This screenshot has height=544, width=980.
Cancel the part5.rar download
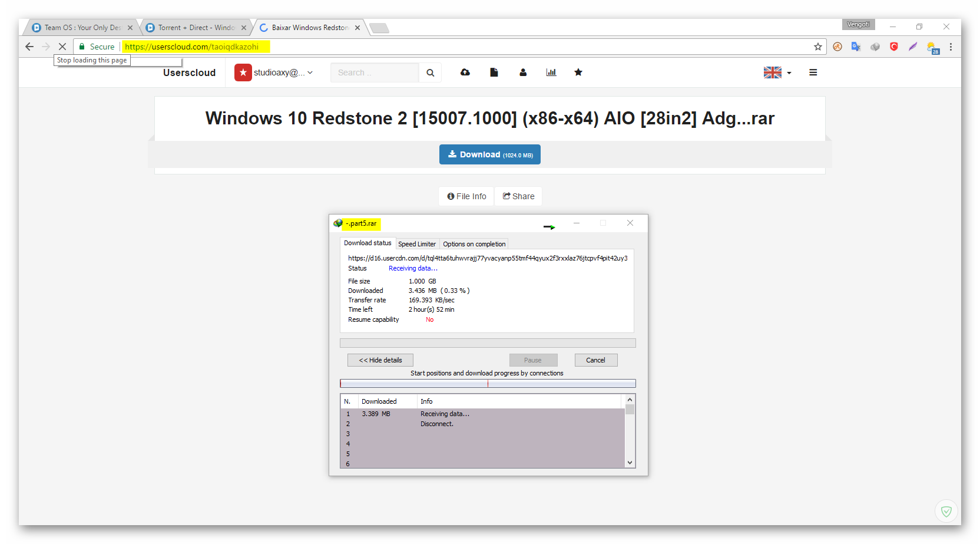click(596, 360)
